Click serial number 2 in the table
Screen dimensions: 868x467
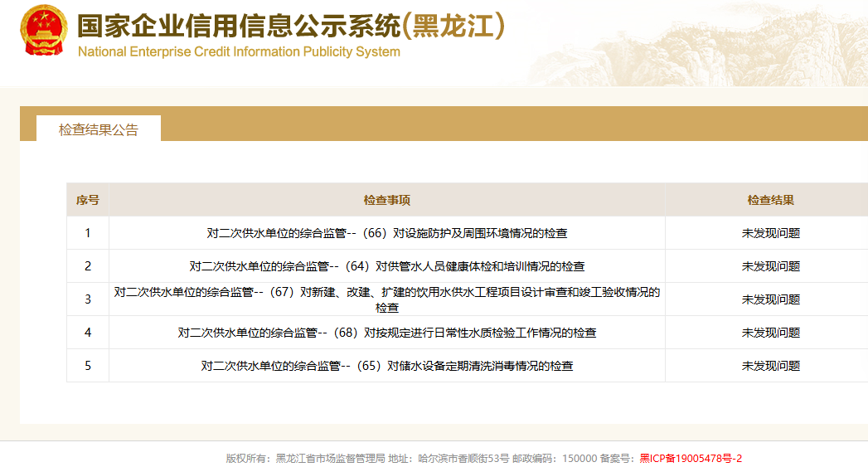pyautogui.click(x=88, y=266)
